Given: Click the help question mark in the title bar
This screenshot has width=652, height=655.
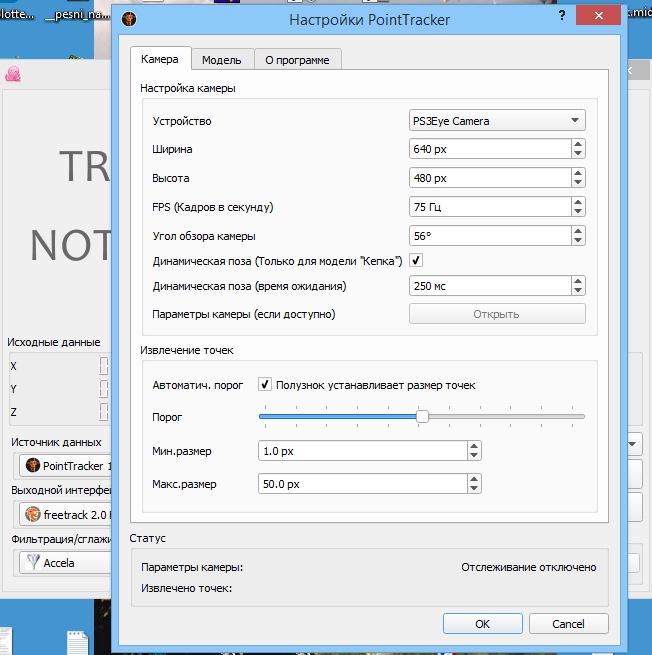Looking at the screenshot, I should click(x=562, y=15).
